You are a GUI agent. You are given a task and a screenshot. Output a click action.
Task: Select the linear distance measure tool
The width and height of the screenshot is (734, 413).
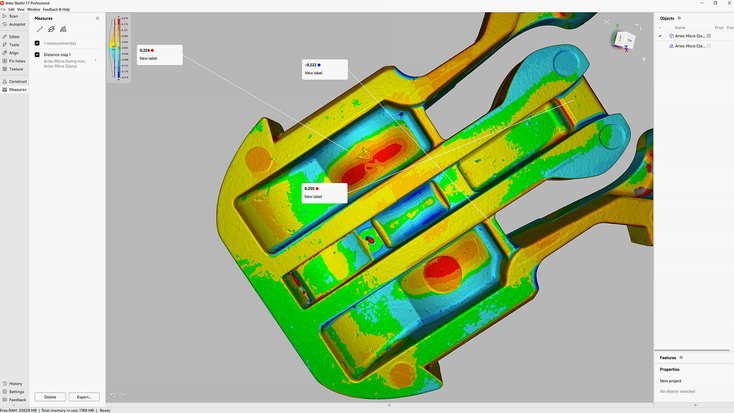pyautogui.click(x=40, y=29)
